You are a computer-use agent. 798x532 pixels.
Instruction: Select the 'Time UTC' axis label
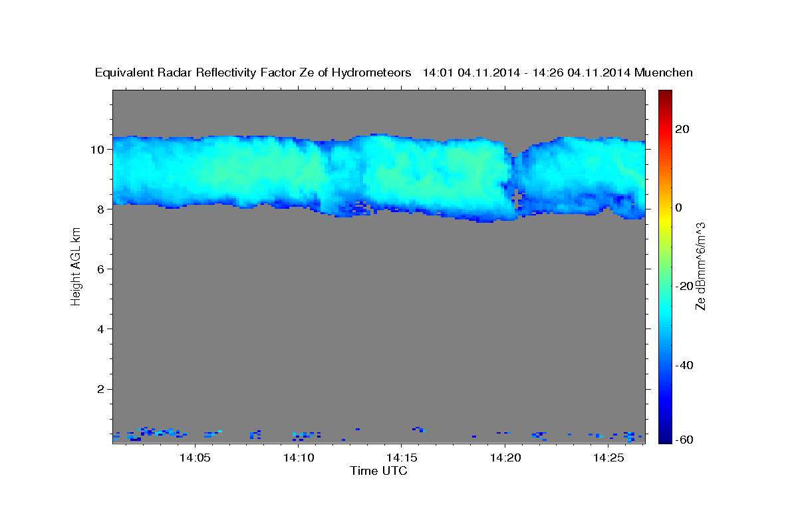click(x=378, y=471)
